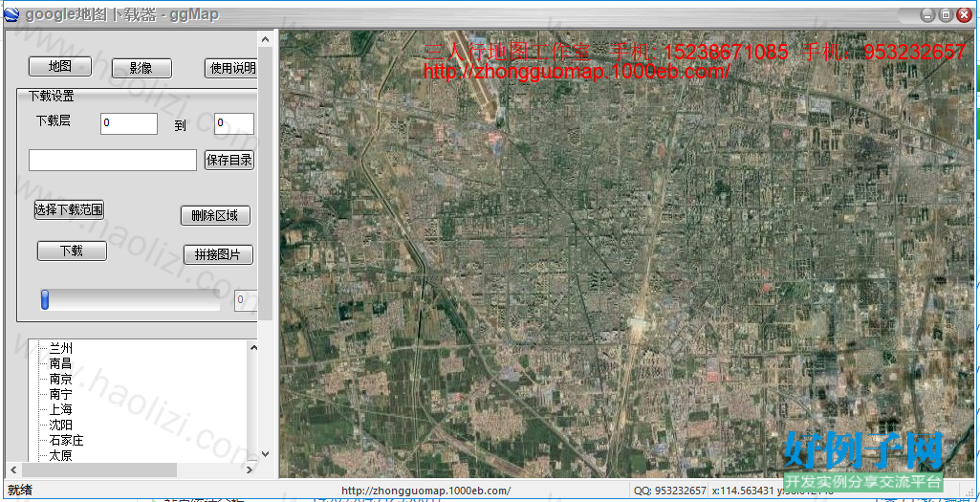Viewport: 980px width, 502px height.
Task: Select 兰州 in city list
Action: click(x=60, y=348)
